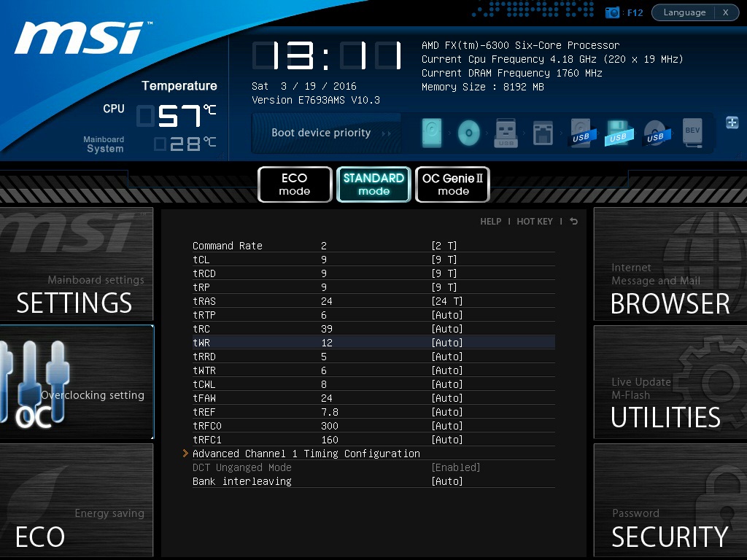Open tREF [Auto] value option
747x560 pixels.
[447, 411]
